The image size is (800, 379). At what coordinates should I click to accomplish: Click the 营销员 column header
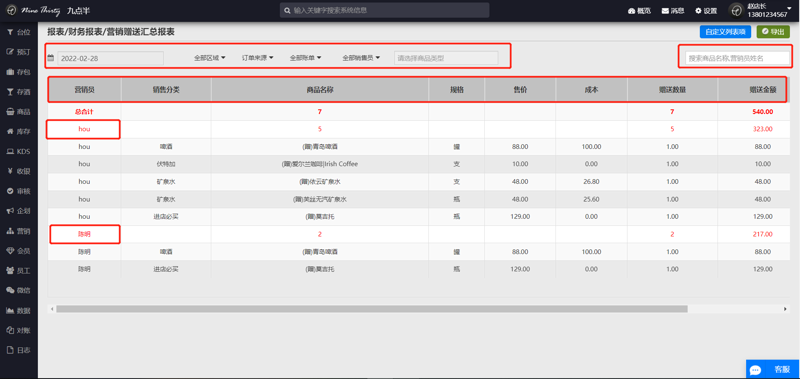click(85, 89)
